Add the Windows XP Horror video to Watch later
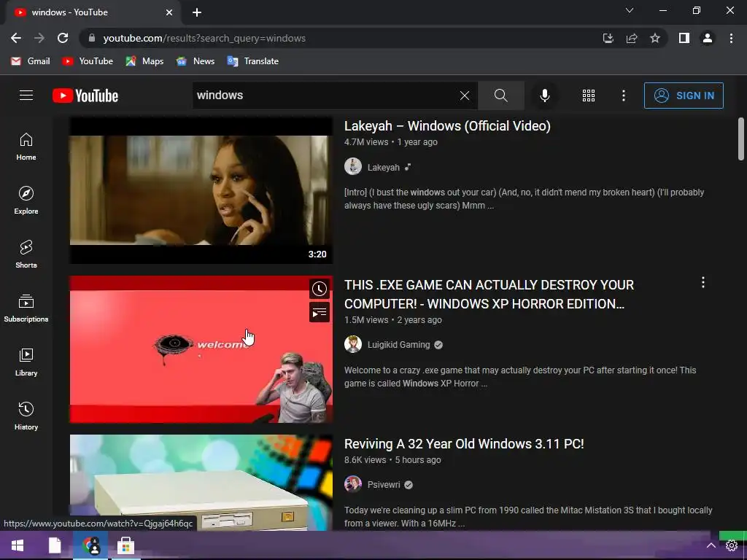The image size is (747, 560). (320, 289)
